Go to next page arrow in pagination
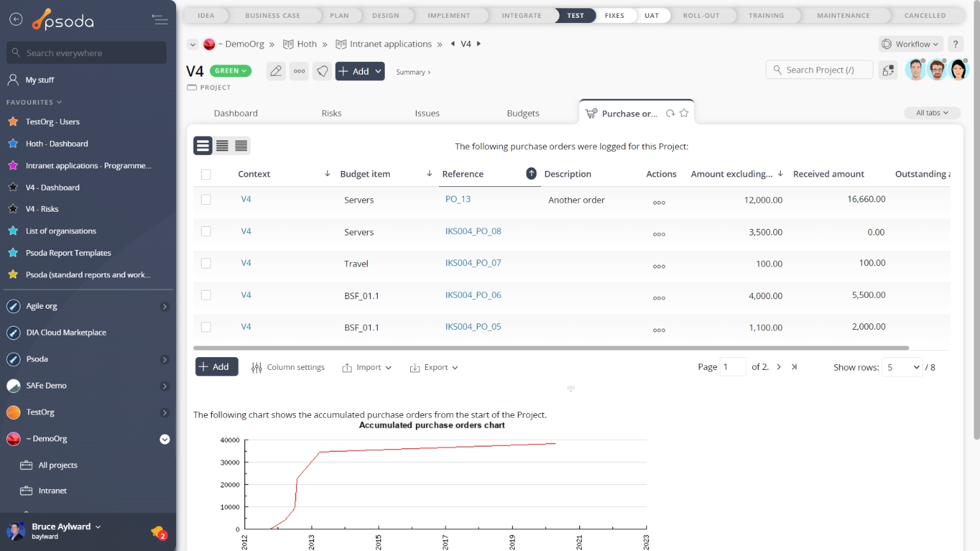 click(778, 367)
